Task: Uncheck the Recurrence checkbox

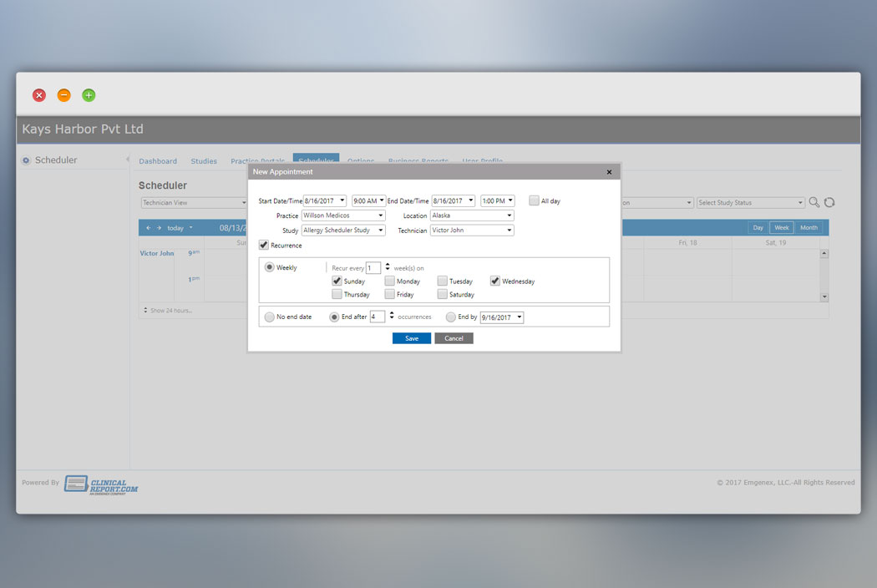Action: click(263, 245)
